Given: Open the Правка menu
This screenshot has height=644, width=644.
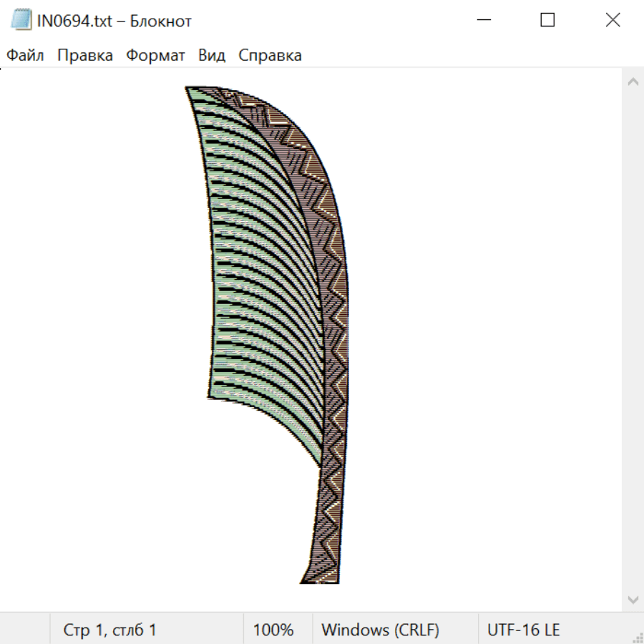Looking at the screenshot, I should 85,56.
